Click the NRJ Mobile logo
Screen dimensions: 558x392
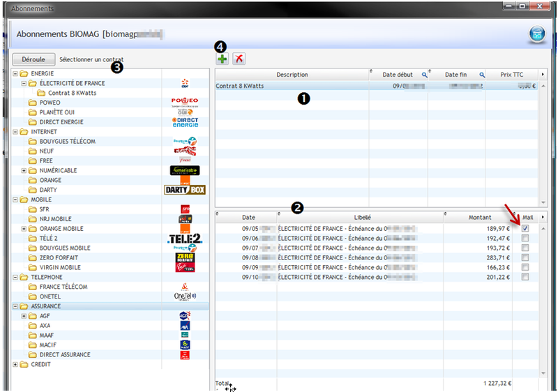[185, 219]
